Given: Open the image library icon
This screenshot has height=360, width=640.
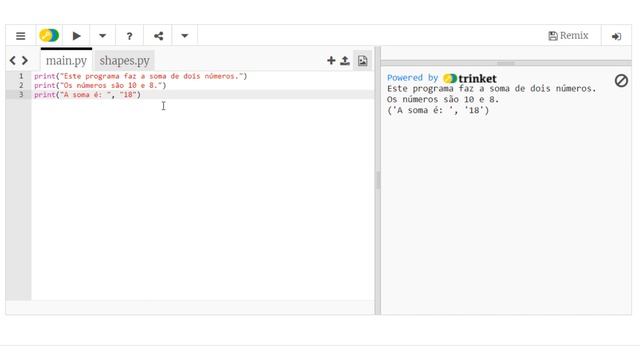Looking at the screenshot, I should tap(362, 60).
